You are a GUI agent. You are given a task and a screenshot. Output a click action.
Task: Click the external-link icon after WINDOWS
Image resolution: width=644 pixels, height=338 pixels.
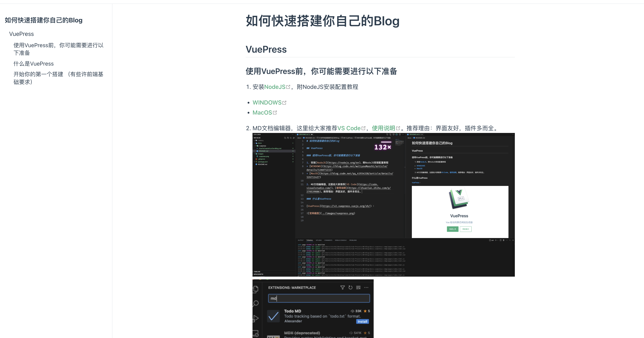[x=284, y=103]
